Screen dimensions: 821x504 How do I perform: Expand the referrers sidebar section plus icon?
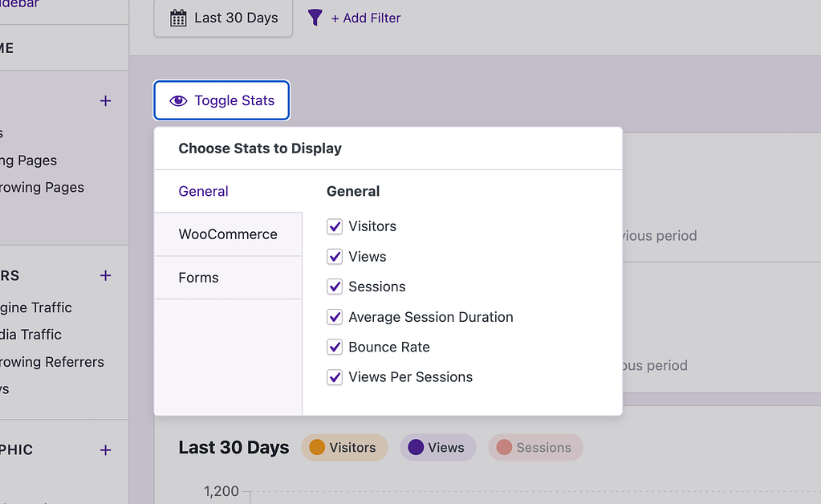[x=105, y=275]
